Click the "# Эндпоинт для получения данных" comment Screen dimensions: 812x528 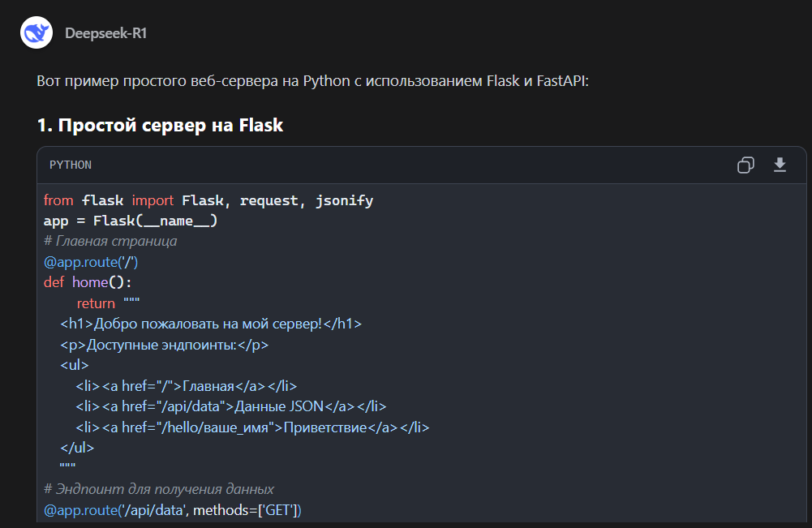[159, 489]
